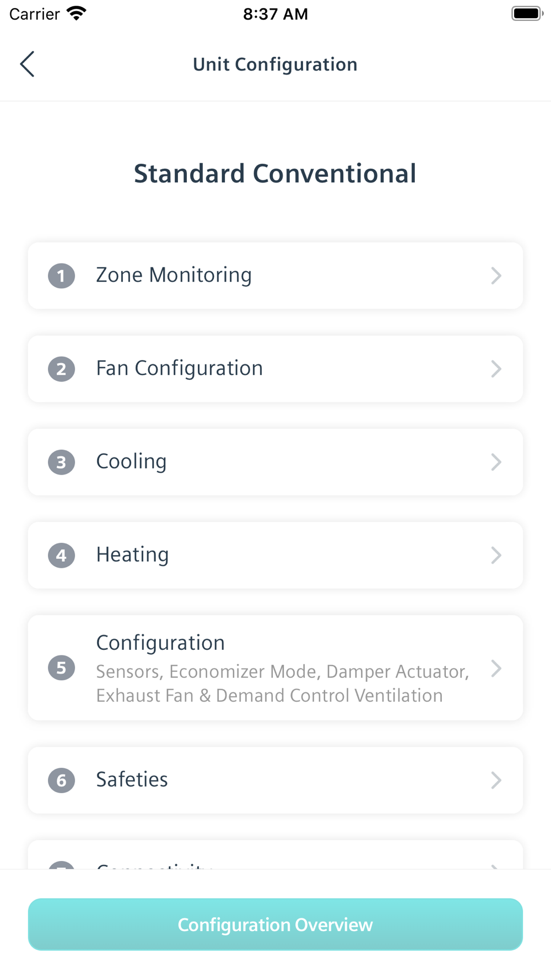Screen dimensions: 551x980
Task: Open Configuration with Sensors, Economizer Mode
Action: tap(275, 667)
